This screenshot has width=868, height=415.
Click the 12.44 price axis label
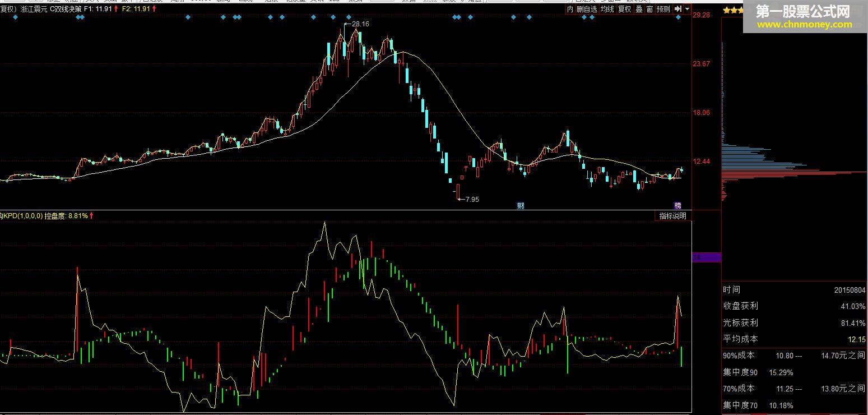[702, 162]
